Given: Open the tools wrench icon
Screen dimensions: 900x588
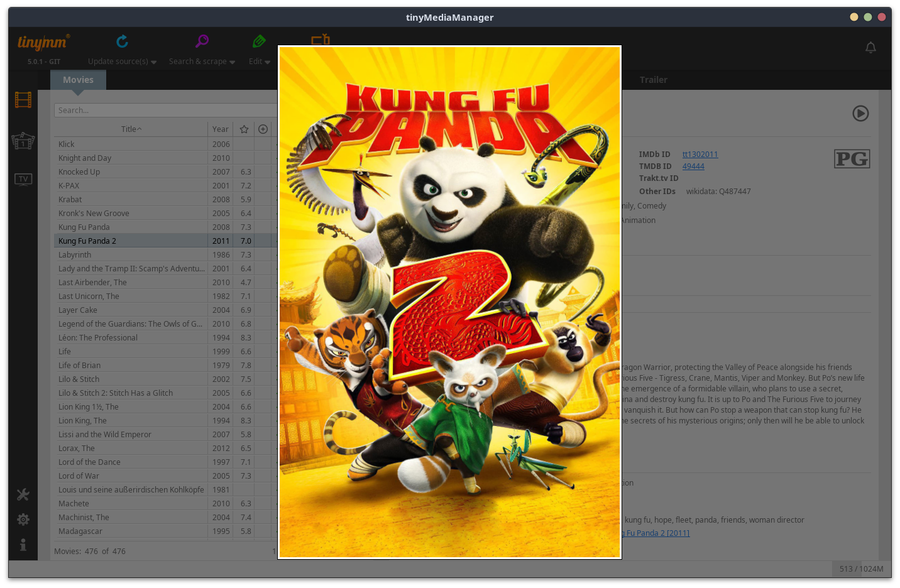Looking at the screenshot, I should point(23,495).
